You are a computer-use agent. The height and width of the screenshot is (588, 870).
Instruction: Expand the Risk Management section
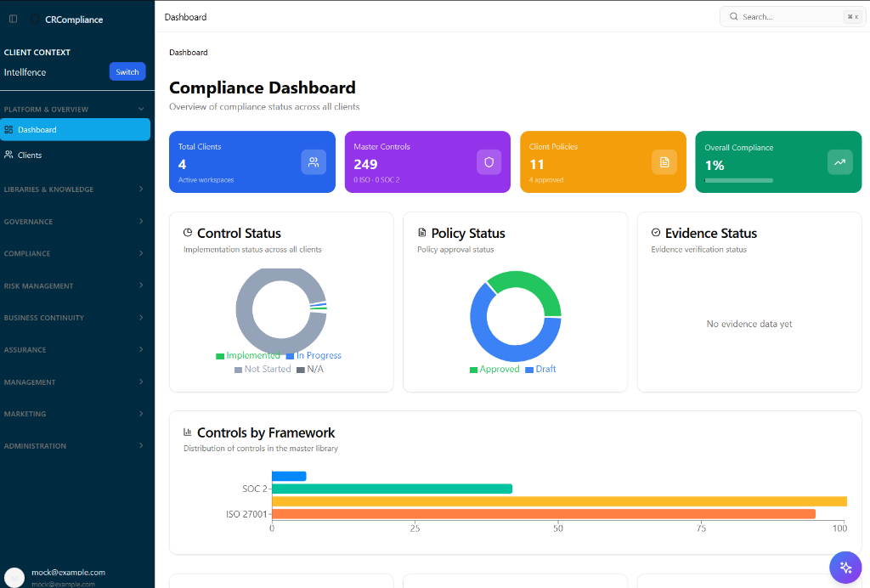[76, 286]
